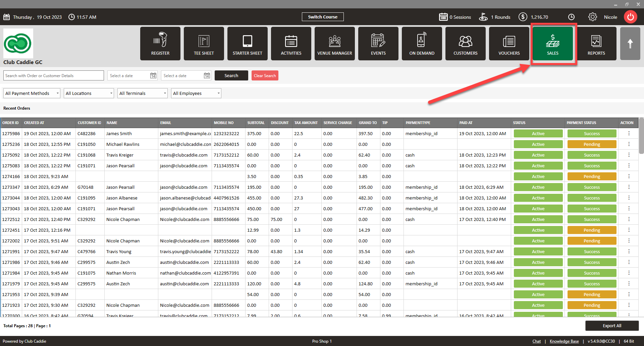This screenshot has height=346, width=644.
Task: Sort by the GRAND TO column header
Action: (368, 123)
